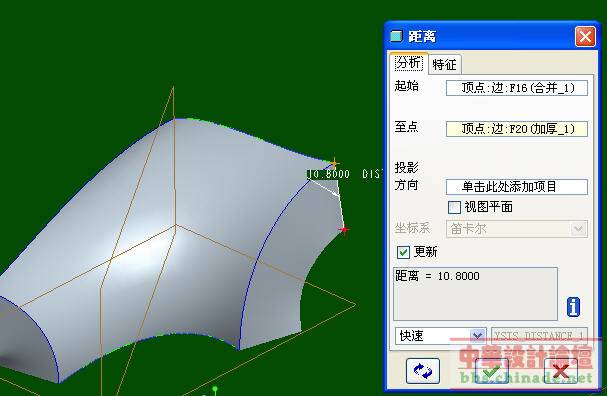Click the 距离 dialog title icon
607x396 pixels.
[x=396, y=36]
